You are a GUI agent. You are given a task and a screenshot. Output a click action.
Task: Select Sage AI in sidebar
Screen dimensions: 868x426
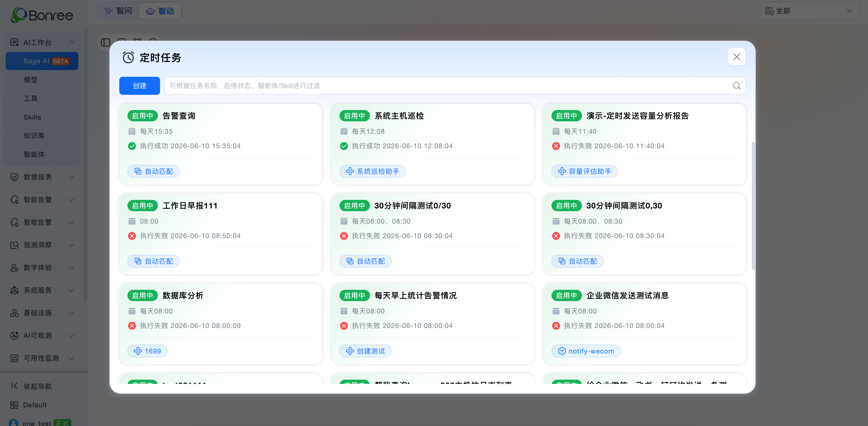[42, 61]
